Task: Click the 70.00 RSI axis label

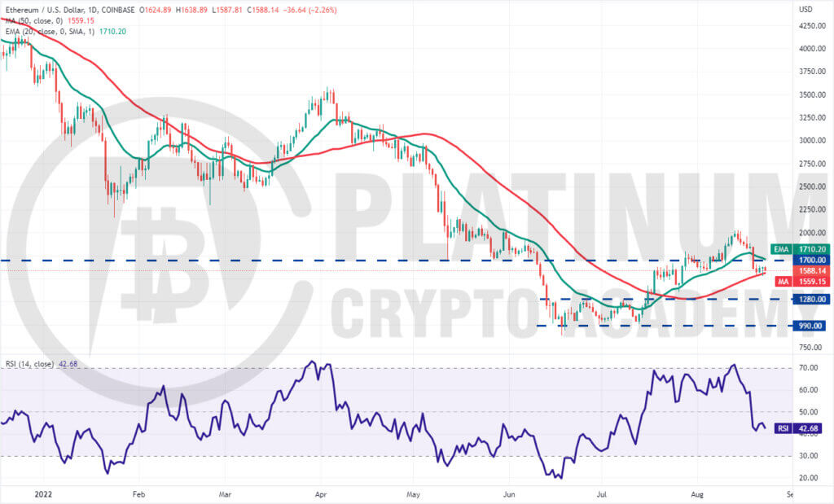Action: [x=809, y=368]
